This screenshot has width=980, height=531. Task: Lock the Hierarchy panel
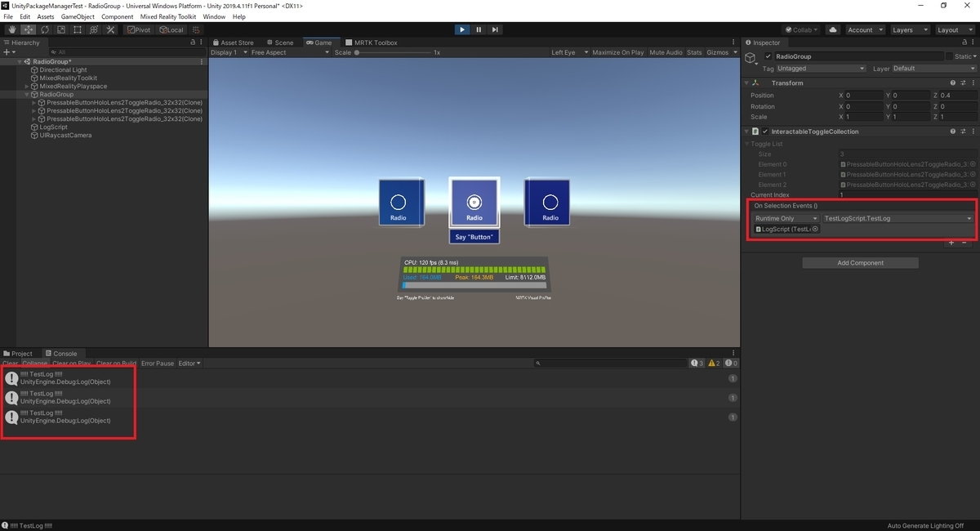pyautogui.click(x=193, y=42)
